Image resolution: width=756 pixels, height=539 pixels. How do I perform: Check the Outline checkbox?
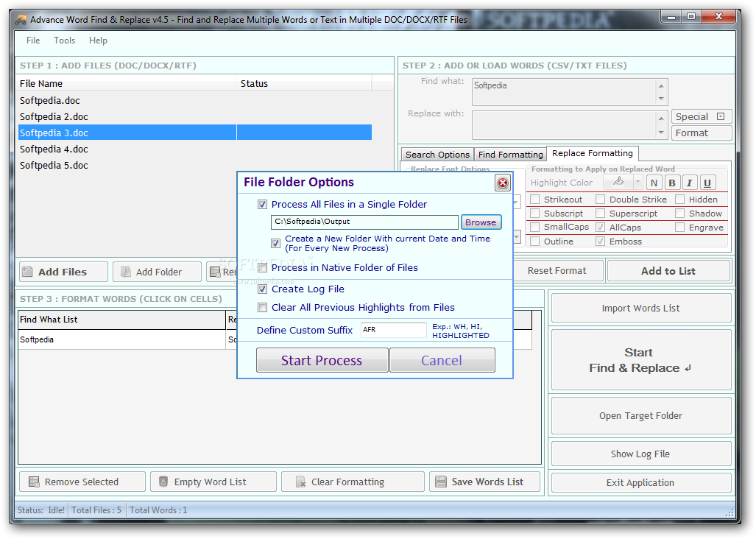(534, 242)
